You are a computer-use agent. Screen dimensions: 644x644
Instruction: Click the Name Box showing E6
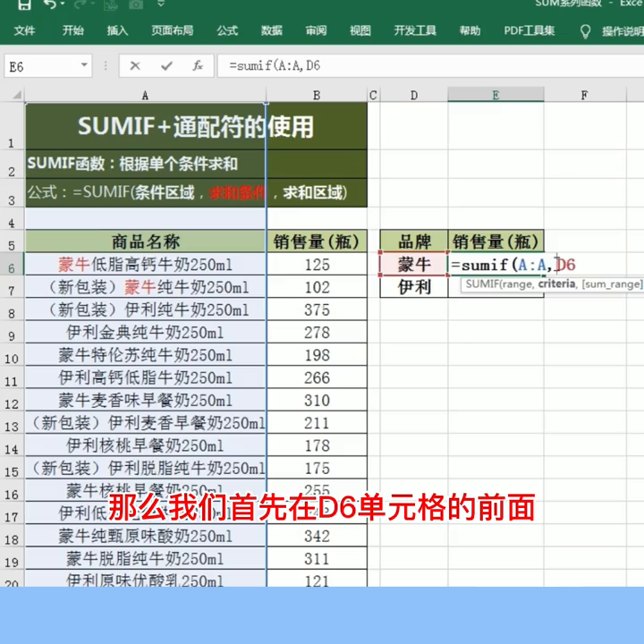42,66
